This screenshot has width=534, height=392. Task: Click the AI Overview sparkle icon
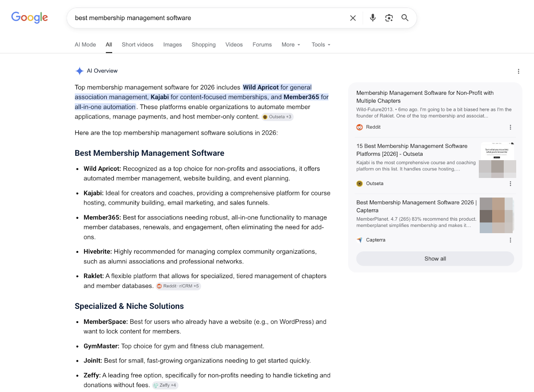click(x=79, y=71)
